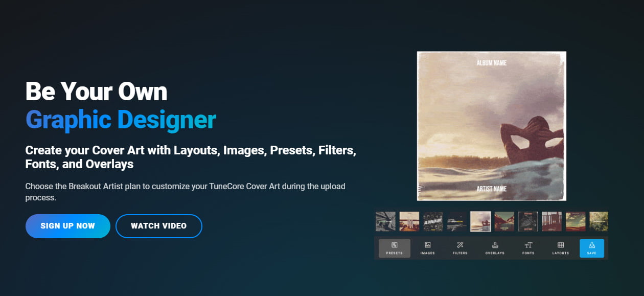644x296 pixels.
Task: Select the seventh dark textured preset thumbnail
Action: click(528, 222)
